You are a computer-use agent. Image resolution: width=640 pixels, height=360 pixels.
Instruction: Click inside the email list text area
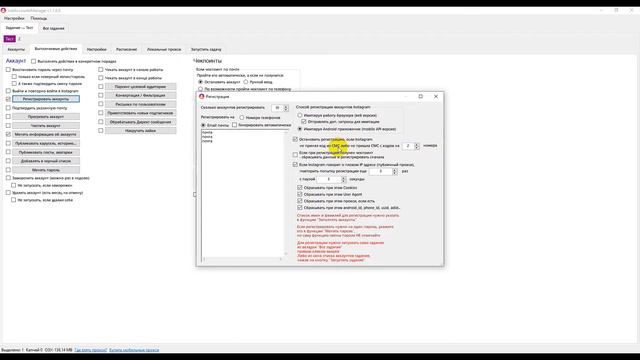pos(242,193)
